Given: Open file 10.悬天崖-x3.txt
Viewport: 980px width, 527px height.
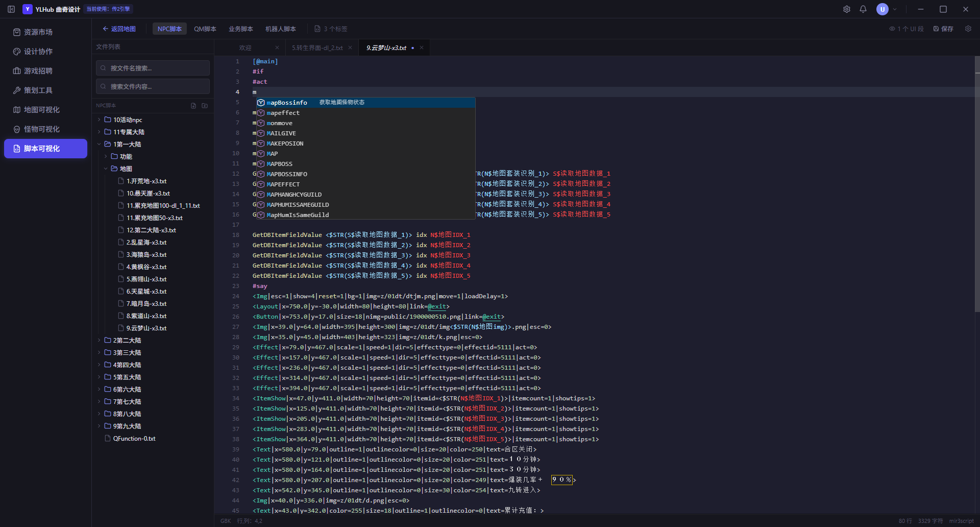Looking at the screenshot, I should click(148, 194).
